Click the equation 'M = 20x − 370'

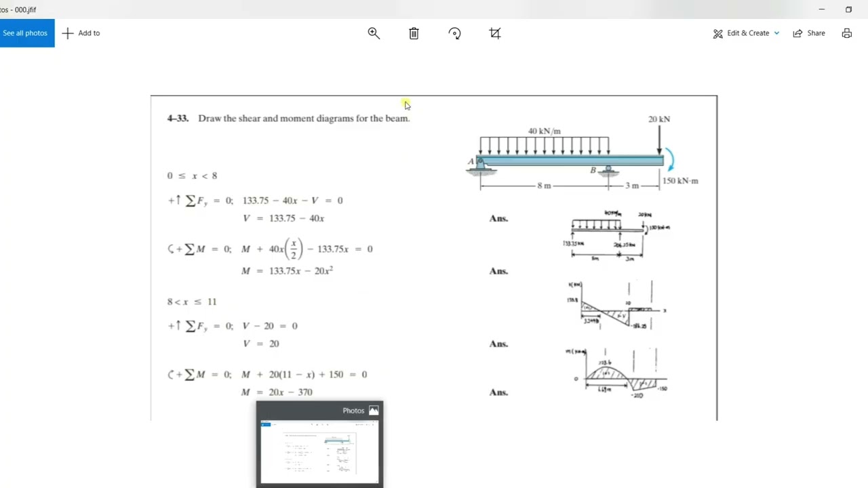tap(277, 392)
